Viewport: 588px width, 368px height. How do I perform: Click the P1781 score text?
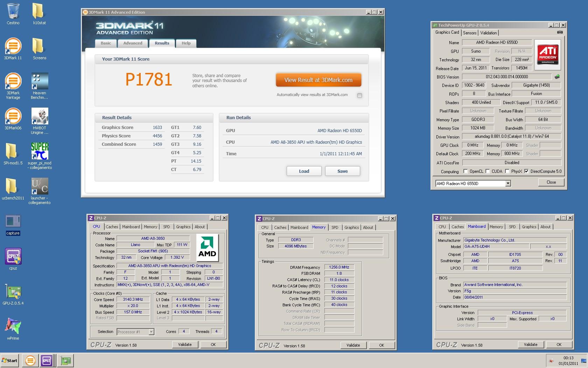(x=149, y=80)
